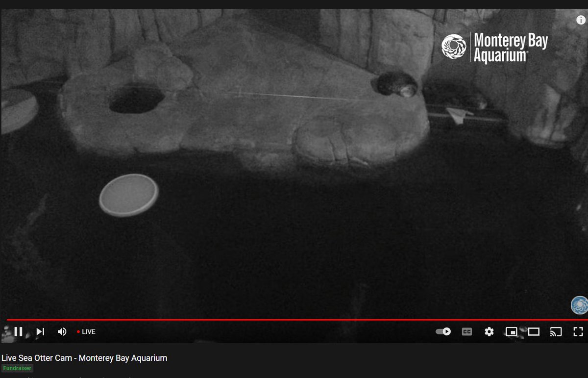The width and height of the screenshot is (588, 378).
Task: Click the Live Sea Otter Cam title
Action: (x=84, y=358)
